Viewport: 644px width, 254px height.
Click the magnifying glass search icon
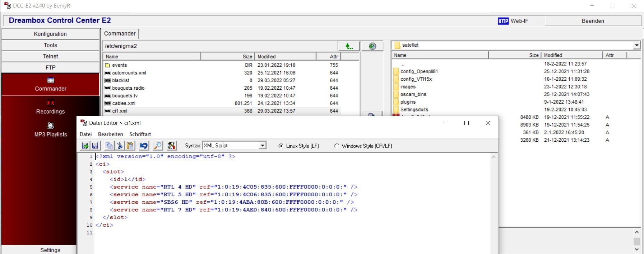[158, 146]
